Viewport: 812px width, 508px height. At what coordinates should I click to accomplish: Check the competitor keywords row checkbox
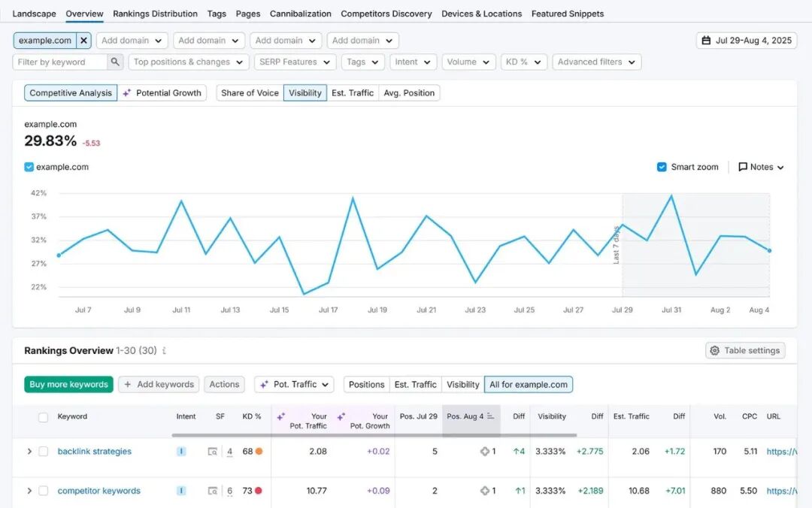pos(44,491)
